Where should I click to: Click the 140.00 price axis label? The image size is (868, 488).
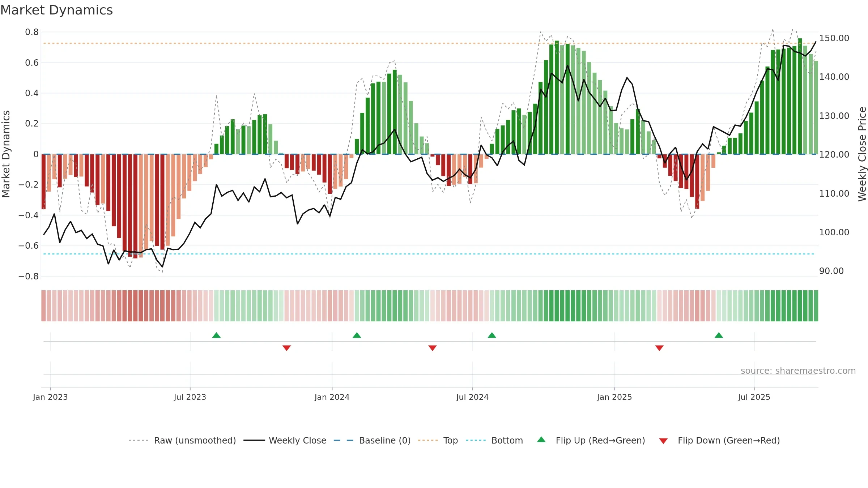tap(834, 77)
